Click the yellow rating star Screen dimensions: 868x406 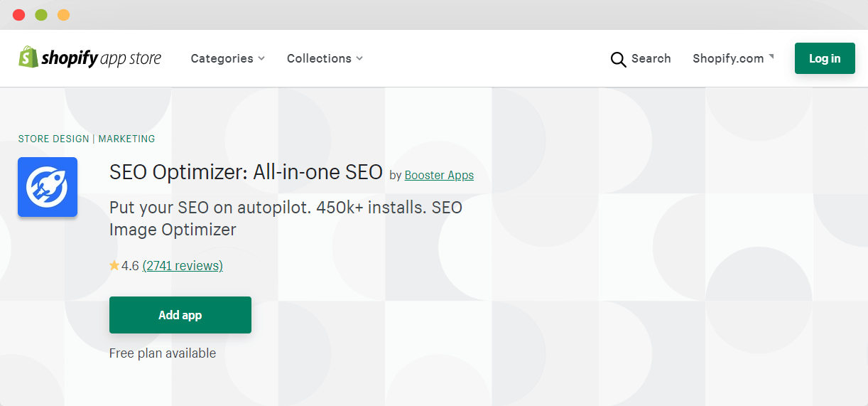coord(114,265)
